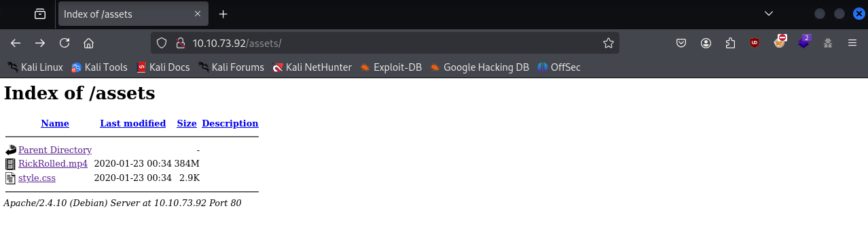Close the Index of /assets tab
868x249 pixels.
[198, 14]
